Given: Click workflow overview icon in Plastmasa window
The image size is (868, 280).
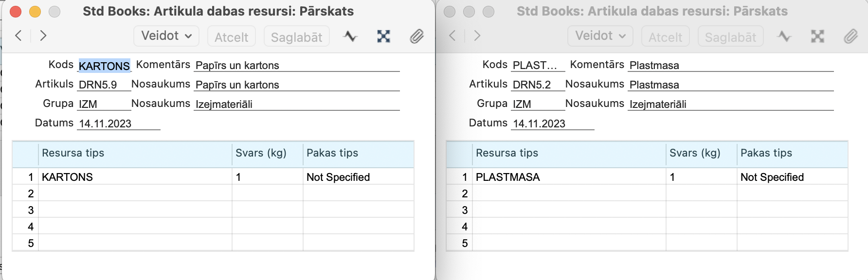Looking at the screenshot, I should tap(817, 36).
